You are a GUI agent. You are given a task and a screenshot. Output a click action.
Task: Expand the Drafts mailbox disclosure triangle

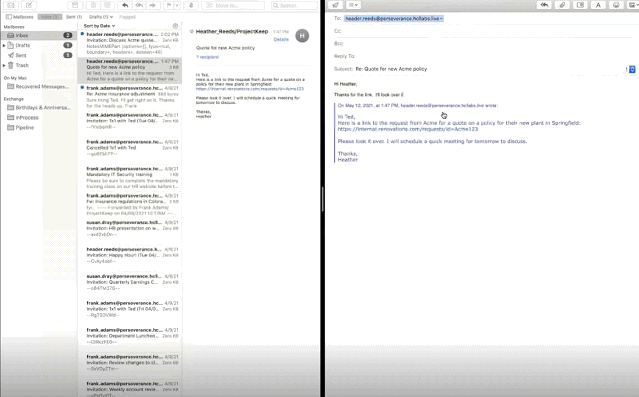click(x=4, y=46)
